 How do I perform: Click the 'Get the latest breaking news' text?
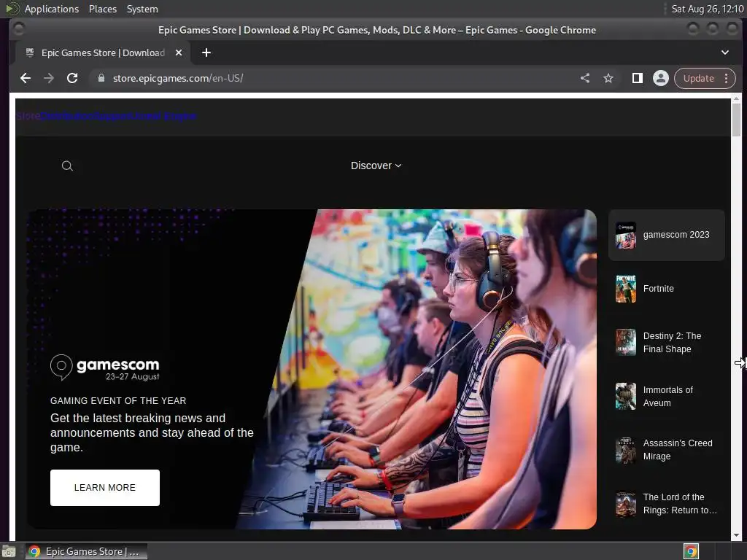click(152, 433)
